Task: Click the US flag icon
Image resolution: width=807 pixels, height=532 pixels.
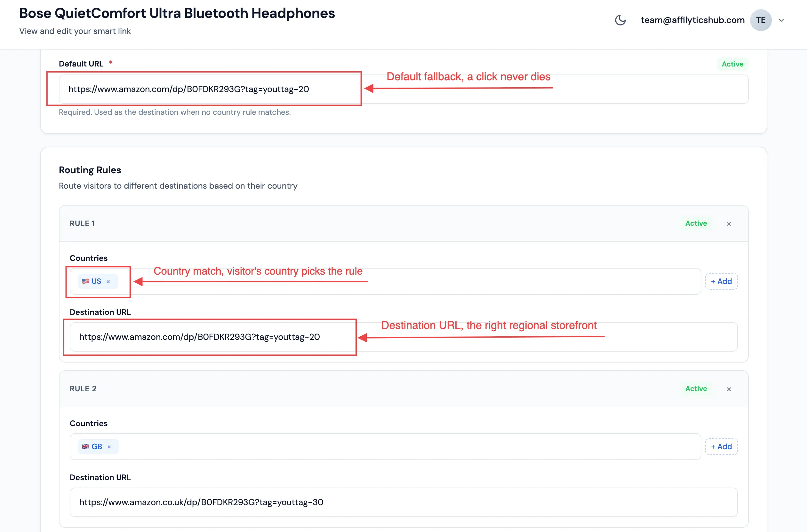Action: 85,281
